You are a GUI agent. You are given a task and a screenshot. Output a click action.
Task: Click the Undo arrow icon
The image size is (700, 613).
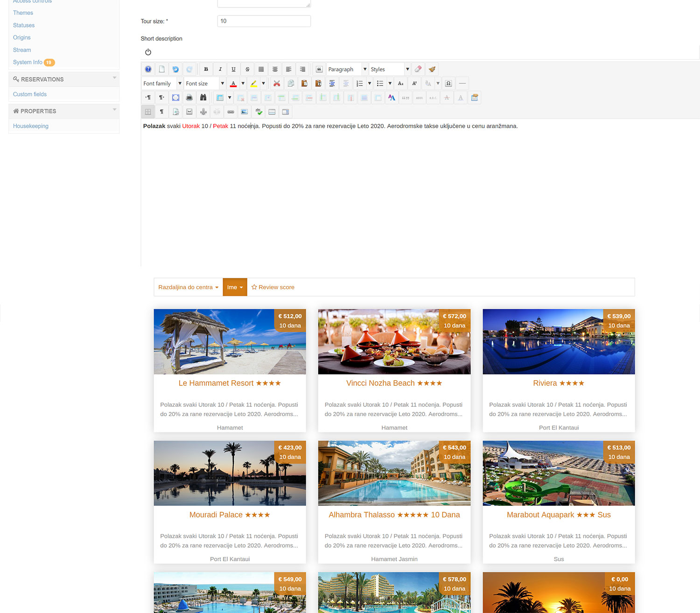pyautogui.click(x=175, y=70)
